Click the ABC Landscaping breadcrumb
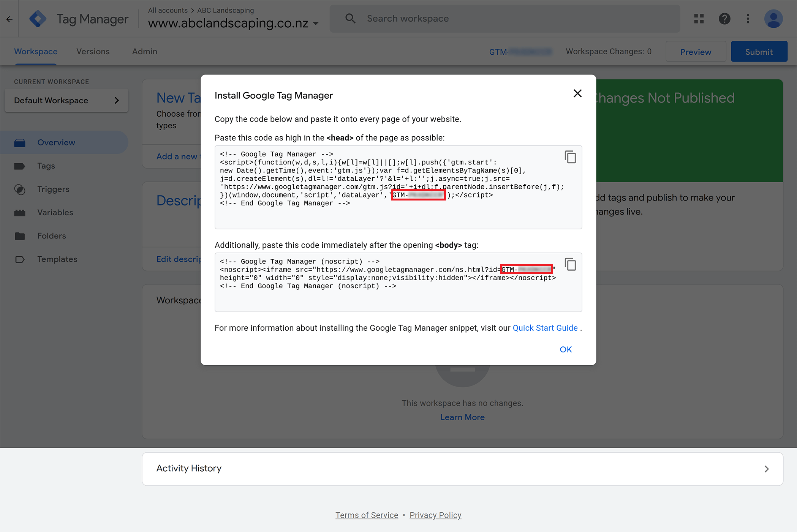797x532 pixels. pyautogui.click(x=225, y=10)
